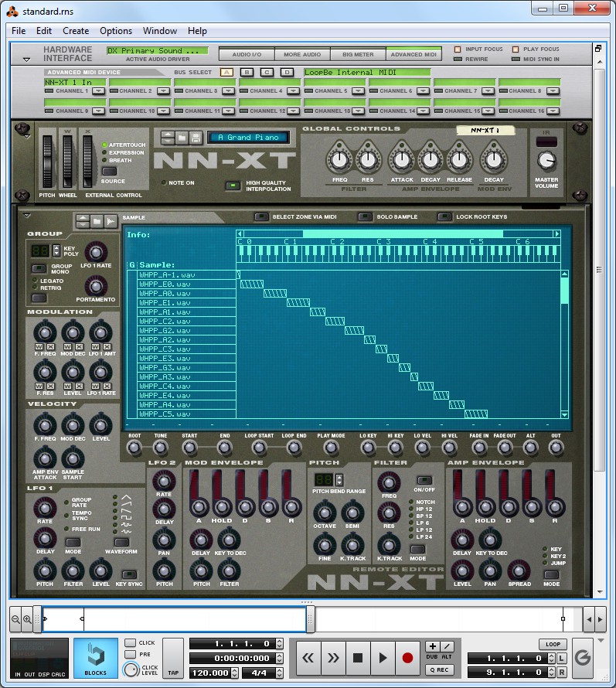Zoom out the song navigator
The image size is (616, 688).
point(15,619)
